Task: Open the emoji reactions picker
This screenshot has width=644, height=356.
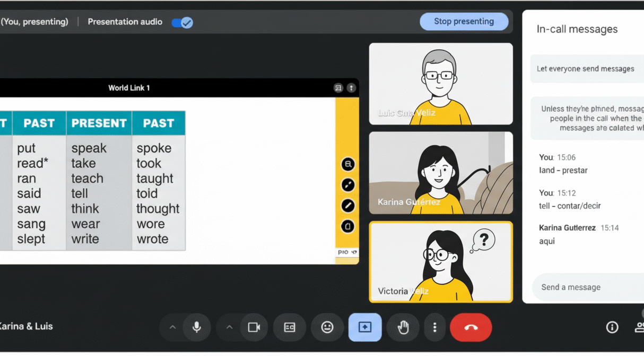Action: tap(327, 327)
